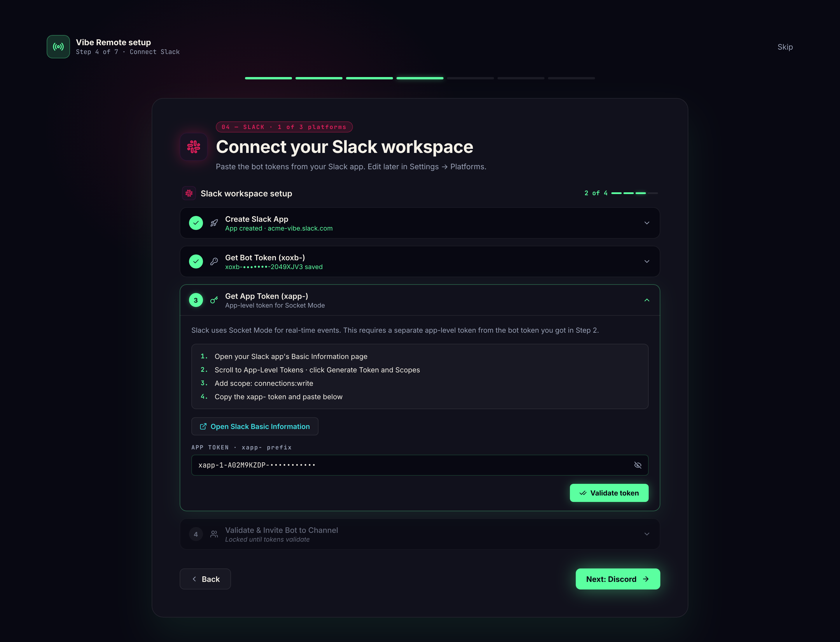Click 'xoxb-•••••••-2049XJV3 saved' status text

point(274,267)
